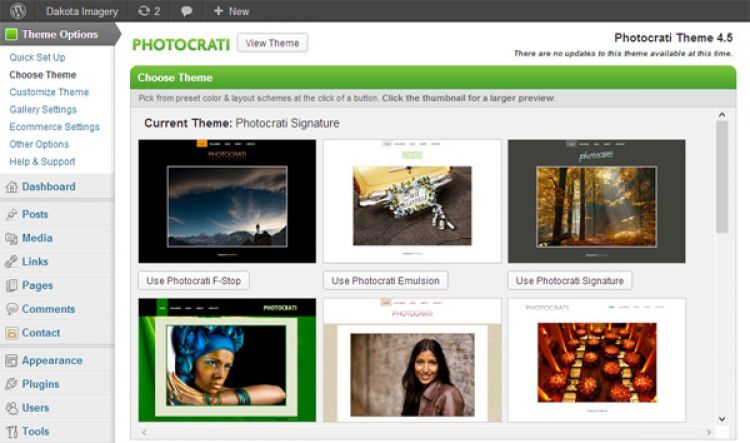Click the Tools icon in sidebar
The height and width of the screenshot is (443, 750).
[11, 432]
